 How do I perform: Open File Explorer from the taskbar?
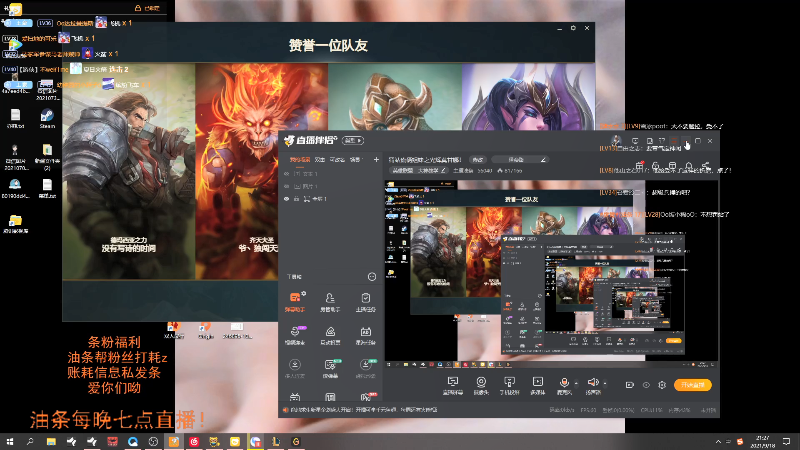coord(51,441)
